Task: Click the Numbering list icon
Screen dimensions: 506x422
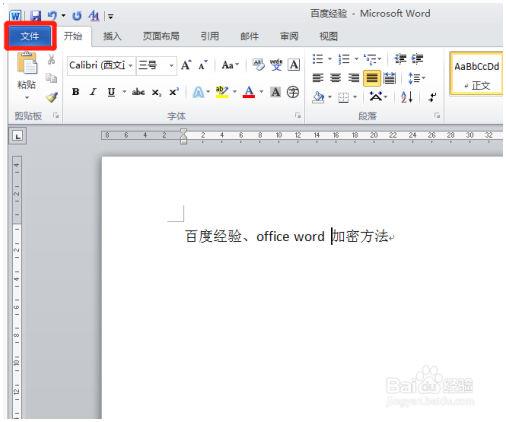Action: click(x=344, y=59)
